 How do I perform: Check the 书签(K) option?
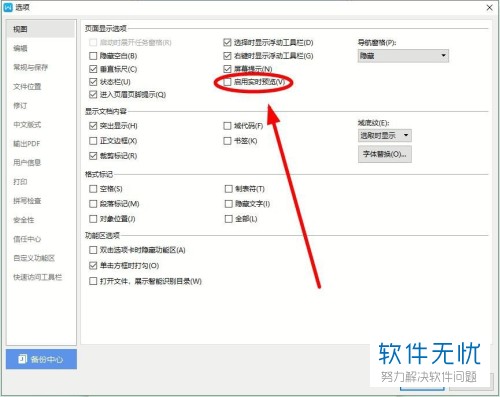(x=227, y=141)
